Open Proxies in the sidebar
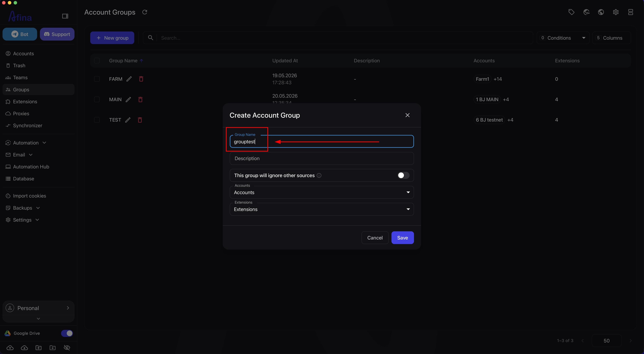This screenshot has width=644, height=354. click(39, 114)
